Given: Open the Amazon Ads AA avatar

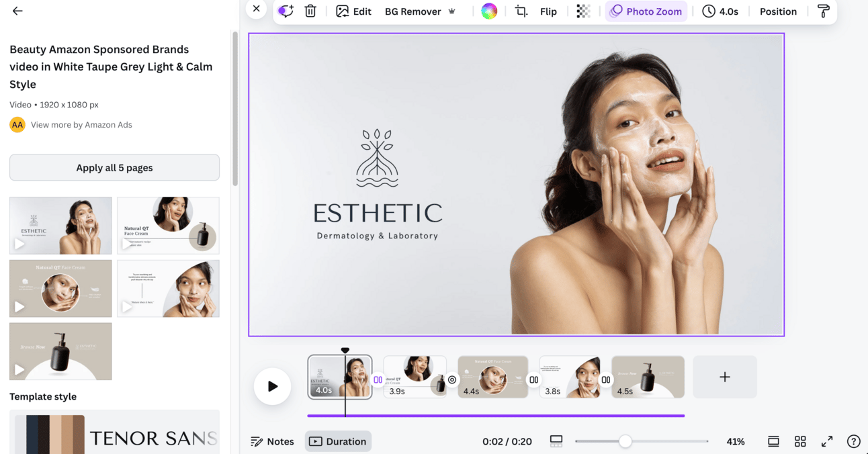Looking at the screenshot, I should (17, 125).
